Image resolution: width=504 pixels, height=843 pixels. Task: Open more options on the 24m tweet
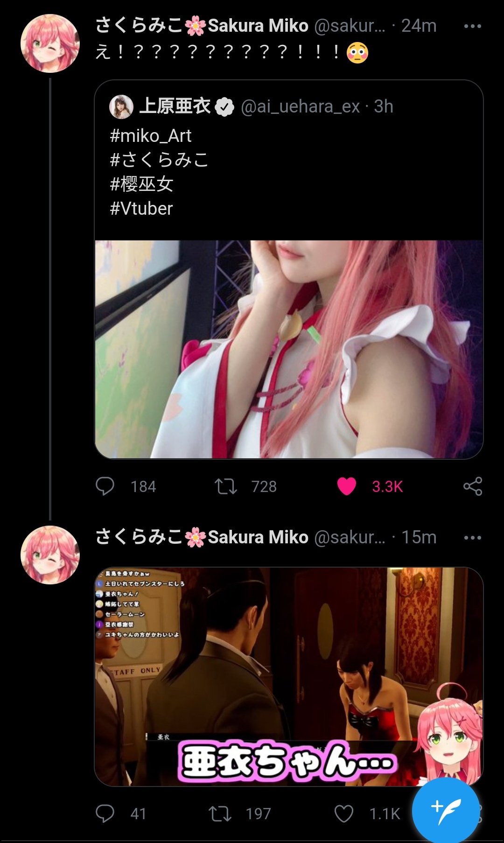point(473,26)
